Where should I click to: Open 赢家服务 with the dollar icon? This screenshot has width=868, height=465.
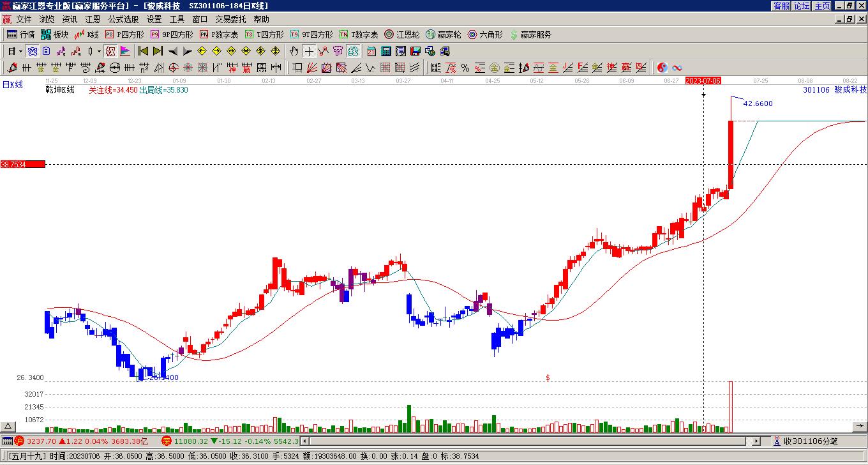(x=530, y=34)
